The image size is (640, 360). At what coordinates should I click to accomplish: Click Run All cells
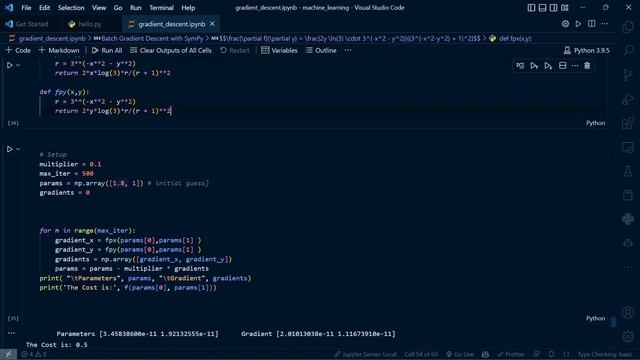point(107,50)
